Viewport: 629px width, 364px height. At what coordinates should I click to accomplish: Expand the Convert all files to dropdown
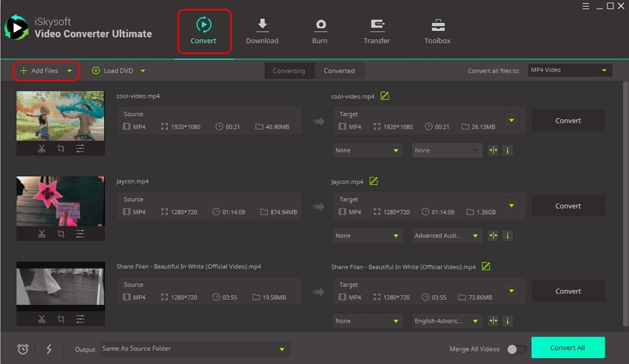570,70
